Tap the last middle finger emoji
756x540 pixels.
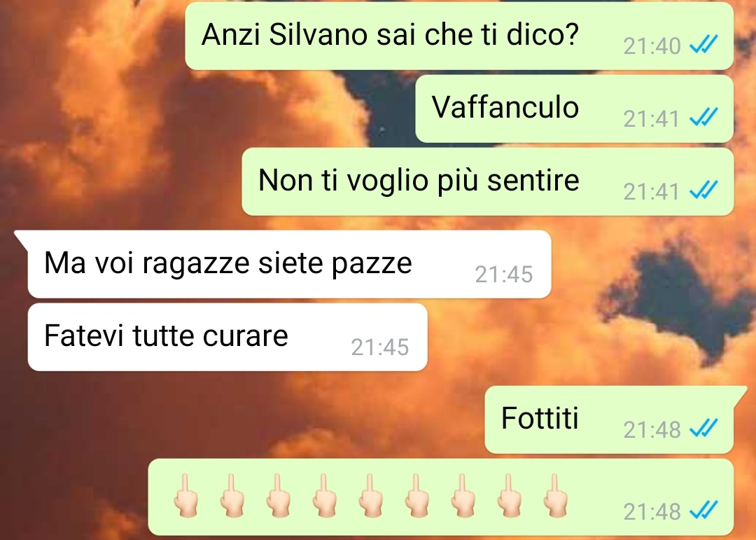pos(555,496)
